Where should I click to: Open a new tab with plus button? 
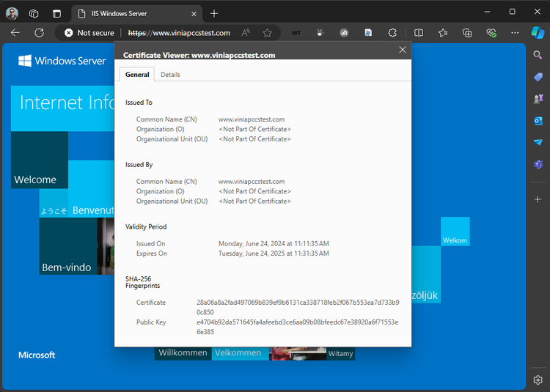click(x=214, y=14)
